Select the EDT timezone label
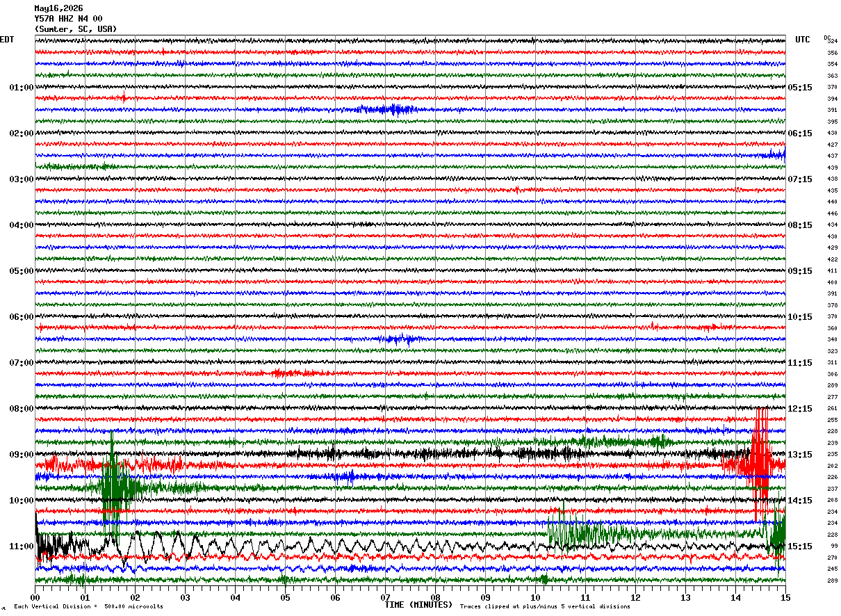 pyautogui.click(x=7, y=40)
